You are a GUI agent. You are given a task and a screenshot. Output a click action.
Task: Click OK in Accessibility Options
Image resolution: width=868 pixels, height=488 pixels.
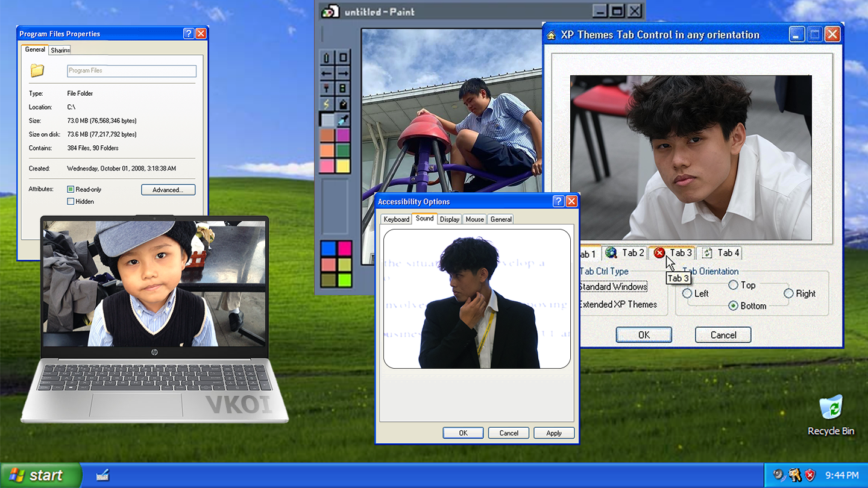pos(463,433)
